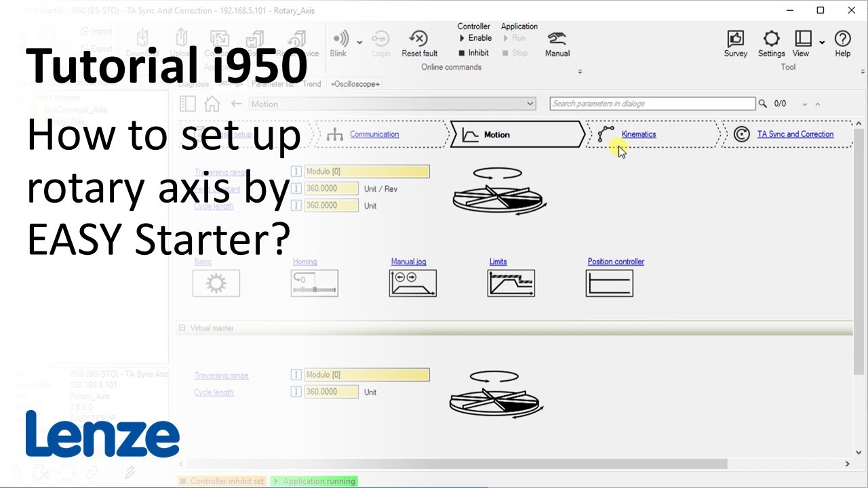Expand the Online commands toolbar overflow
The height and width of the screenshot is (488, 868).
point(580,71)
